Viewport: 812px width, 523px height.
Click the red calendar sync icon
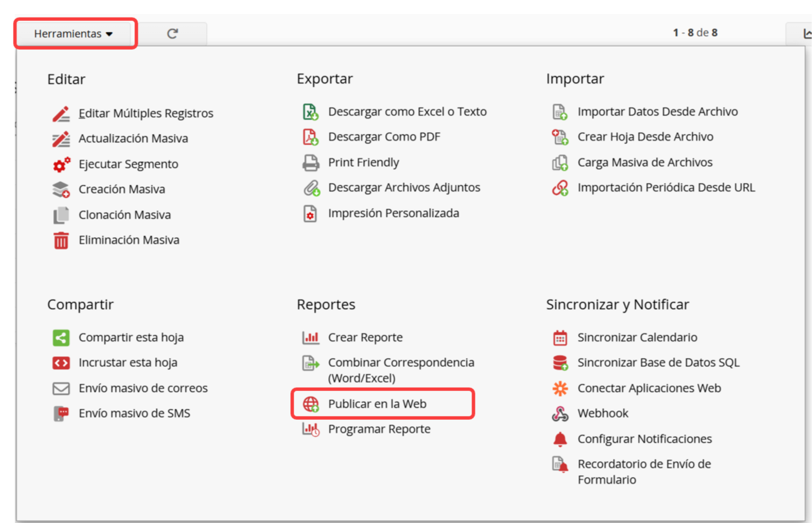pos(560,337)
